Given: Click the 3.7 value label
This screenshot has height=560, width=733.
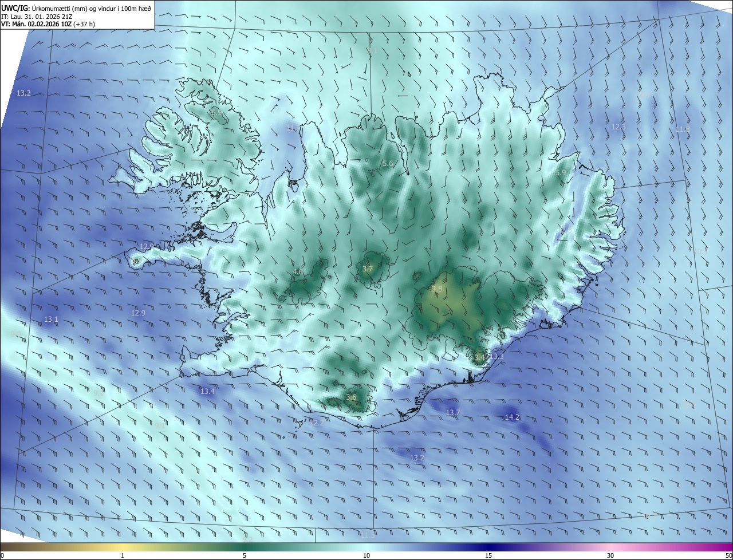Looking at the screenshot, I should point(368,269).
